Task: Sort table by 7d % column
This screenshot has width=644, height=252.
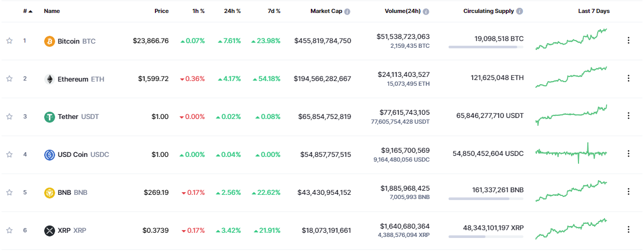Action: pos(273,11)
